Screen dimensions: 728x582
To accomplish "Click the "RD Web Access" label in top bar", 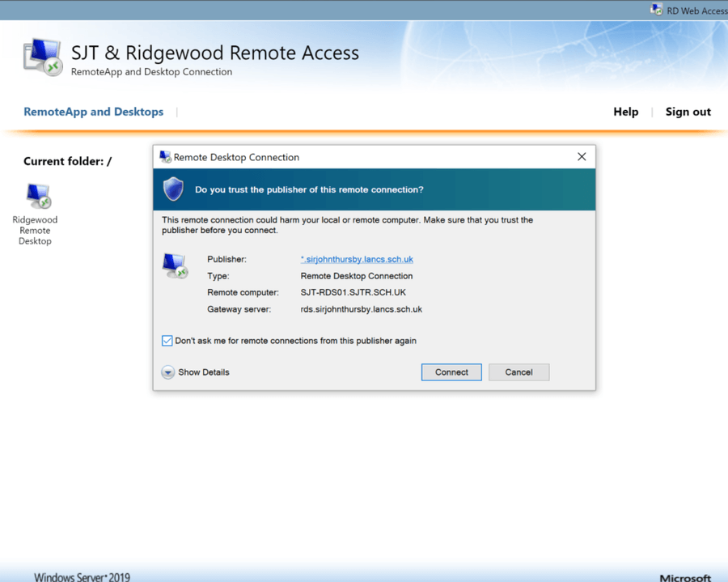I will (x=697, y=11).
